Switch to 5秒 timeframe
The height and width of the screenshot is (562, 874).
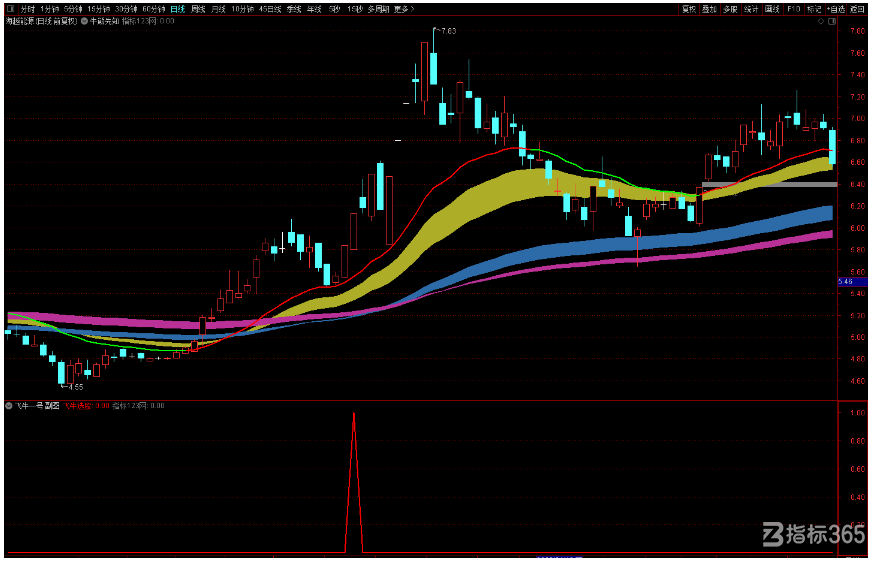pos(334,9)
